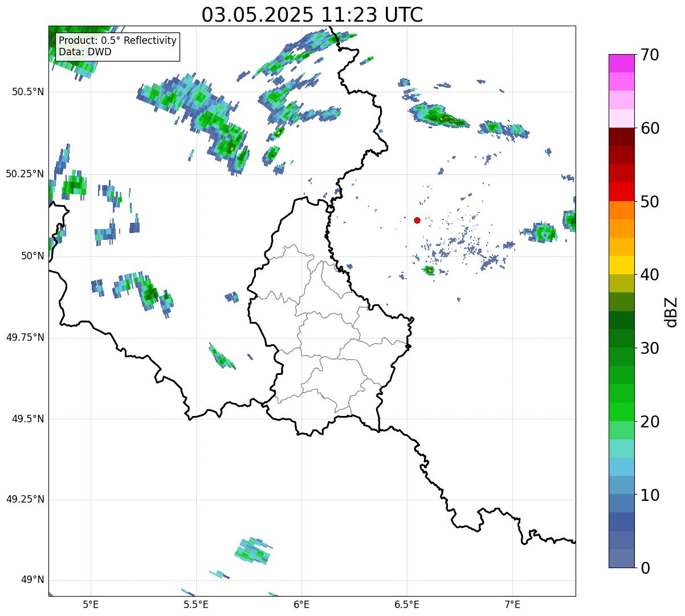Click the 5°E longitude label
685x616 pixels.
[x=91, y=604]
